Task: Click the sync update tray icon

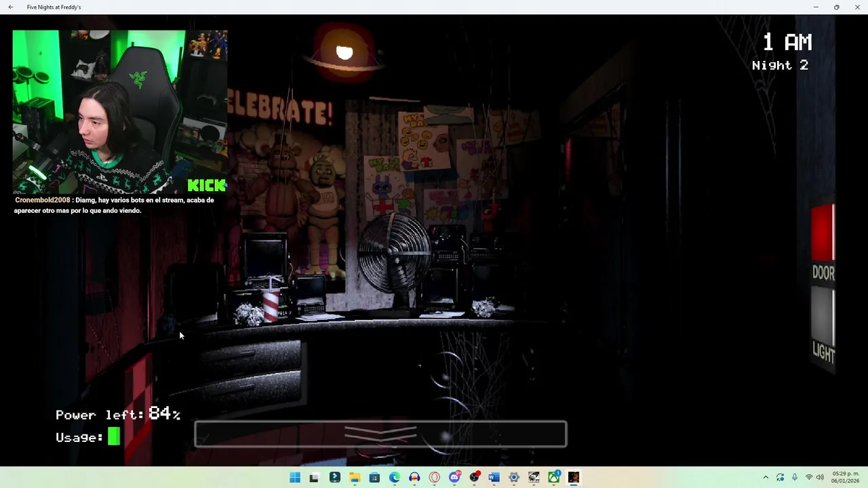Action: (x=781, y=478)
